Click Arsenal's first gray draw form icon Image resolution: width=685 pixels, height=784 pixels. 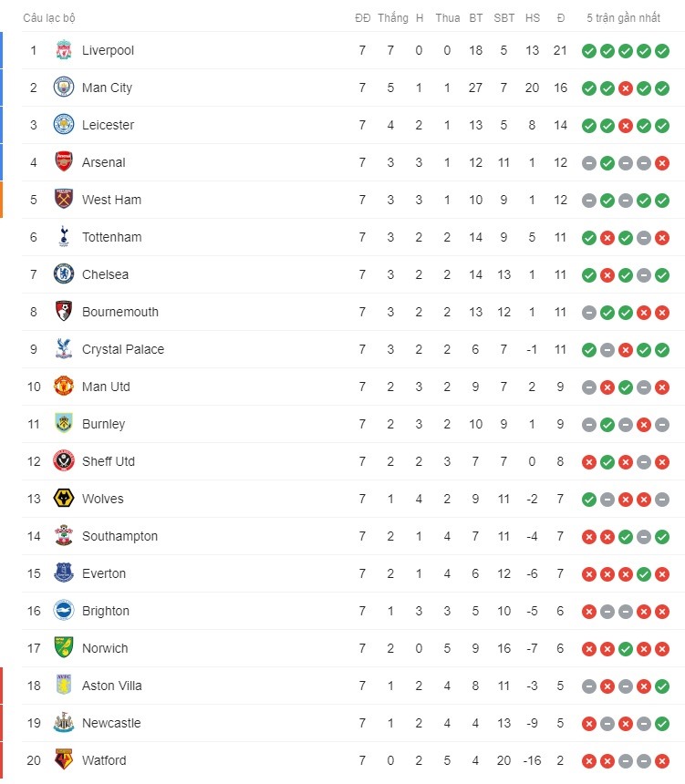click(589, 163)
